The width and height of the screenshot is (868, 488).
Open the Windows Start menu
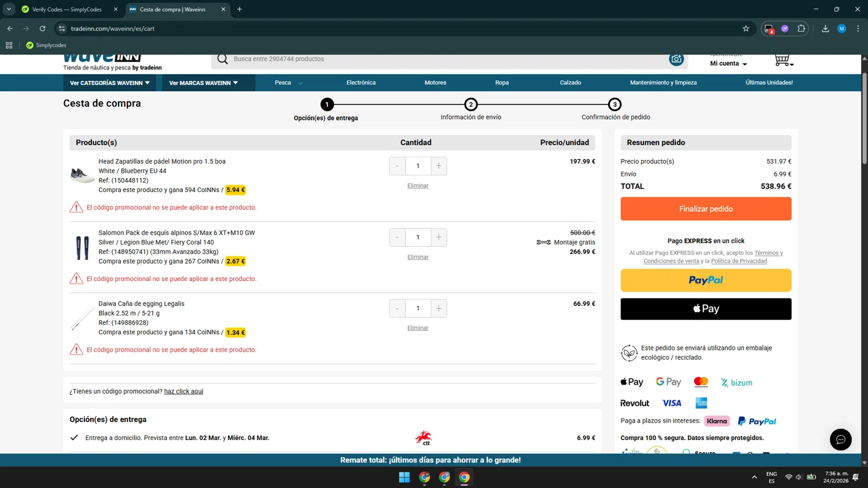click(404, 477)
